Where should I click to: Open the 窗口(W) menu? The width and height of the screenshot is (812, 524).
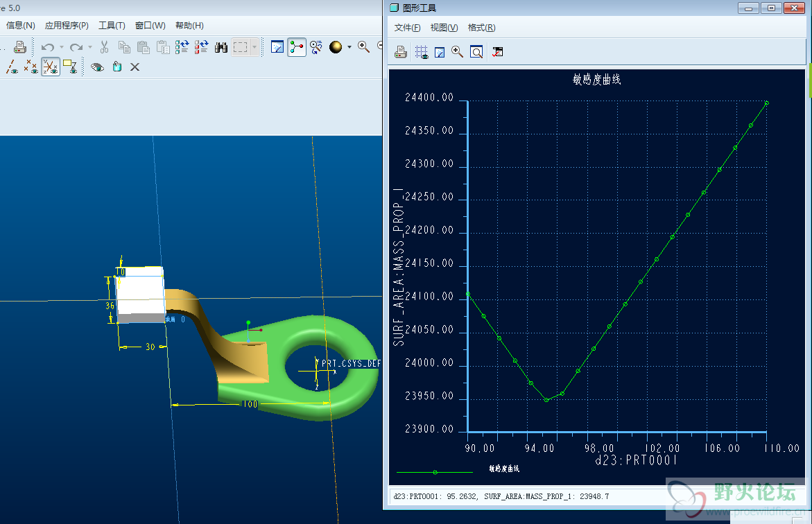pyautogui.click(x=150, y=26)
